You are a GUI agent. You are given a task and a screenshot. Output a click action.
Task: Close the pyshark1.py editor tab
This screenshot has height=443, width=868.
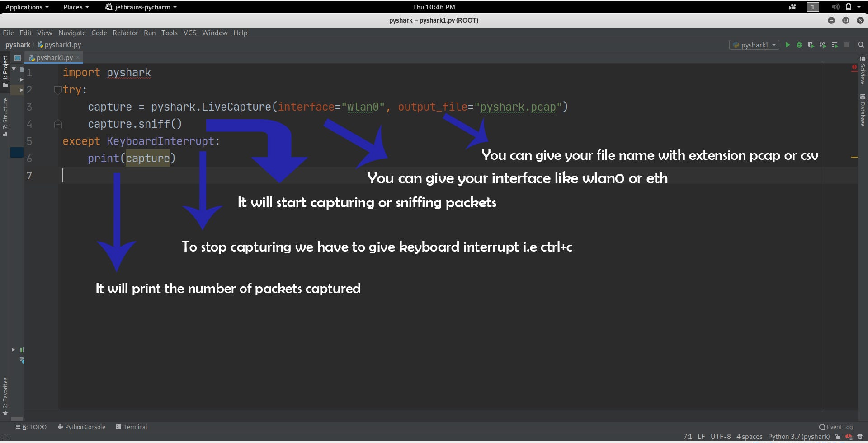(78, 57)
